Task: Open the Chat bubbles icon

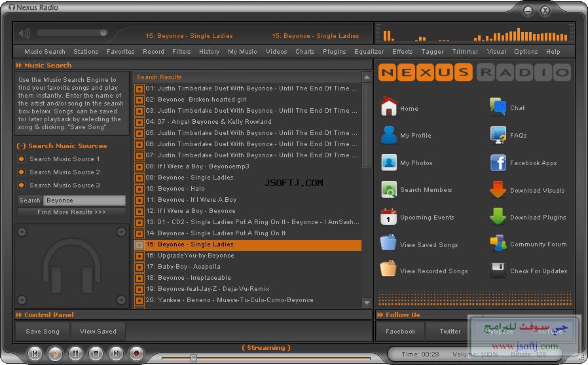Action: point(498,107)
